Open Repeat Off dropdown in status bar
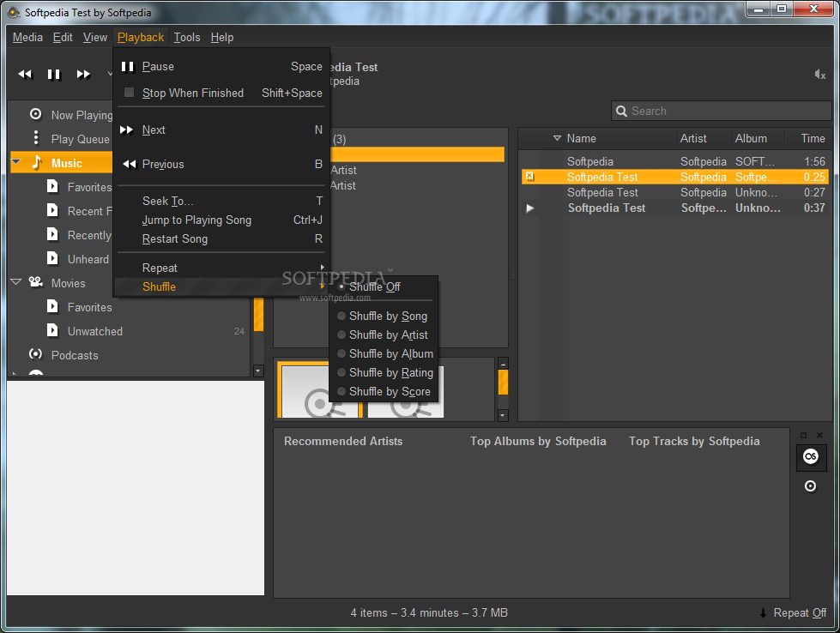 click(x=793, y=612)
